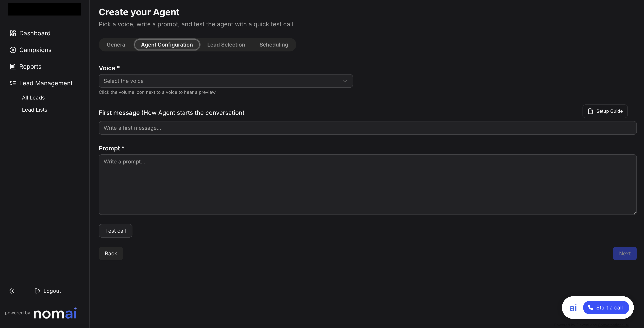The image size is (644, 328).
Task: Click the Dashboard grid icon
Action: pos(13,33)
